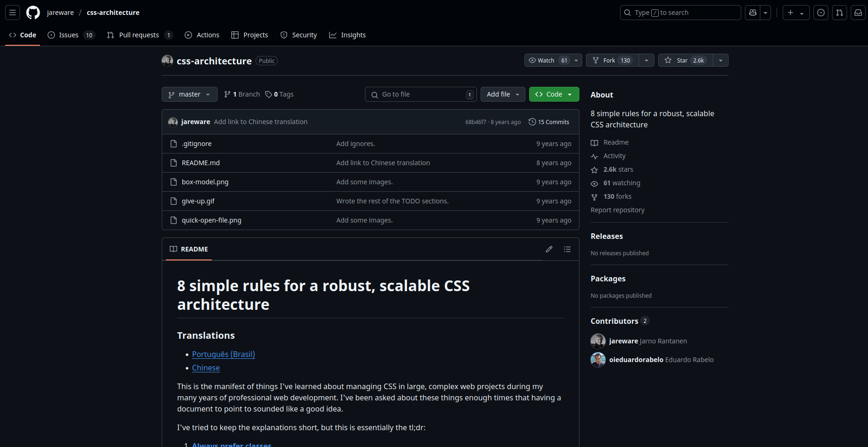
Task: Click the global pull requests icon top right
Action: click(839, 13)
